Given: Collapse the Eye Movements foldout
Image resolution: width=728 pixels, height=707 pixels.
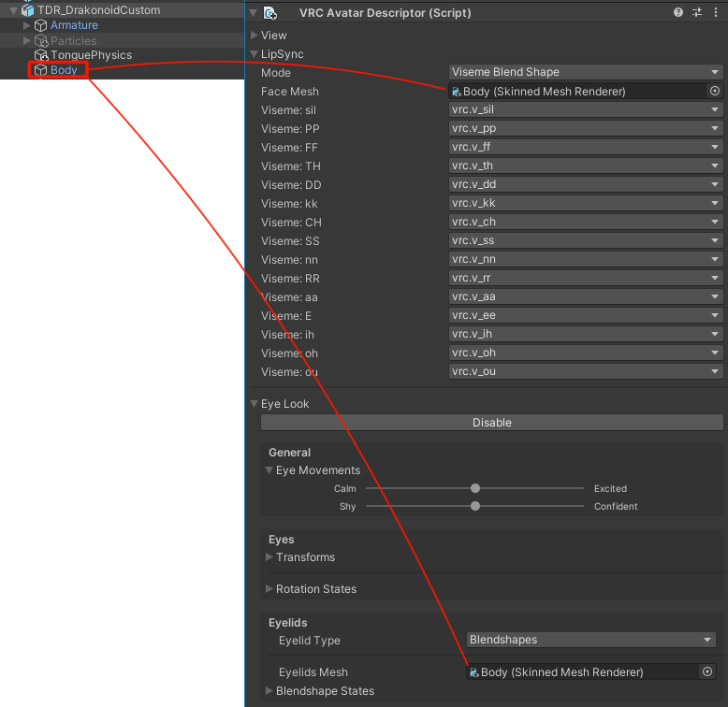Looking at the screenshot, I should [x=269, y=470].
